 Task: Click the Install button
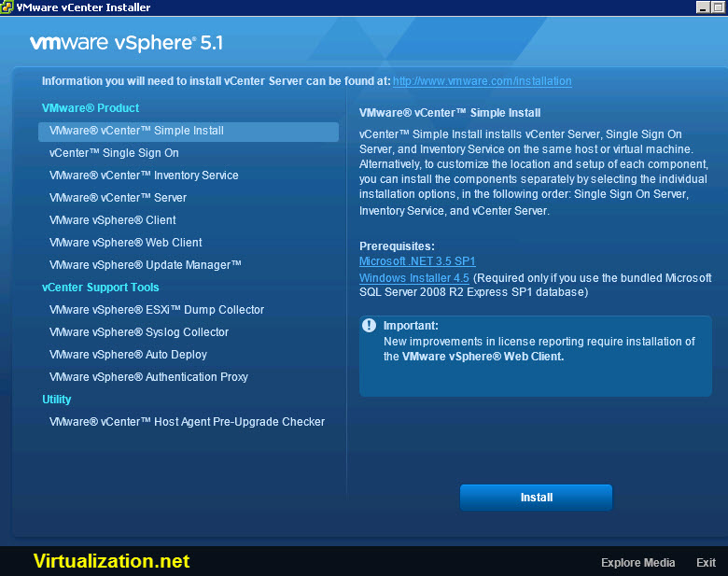(536, 498)
